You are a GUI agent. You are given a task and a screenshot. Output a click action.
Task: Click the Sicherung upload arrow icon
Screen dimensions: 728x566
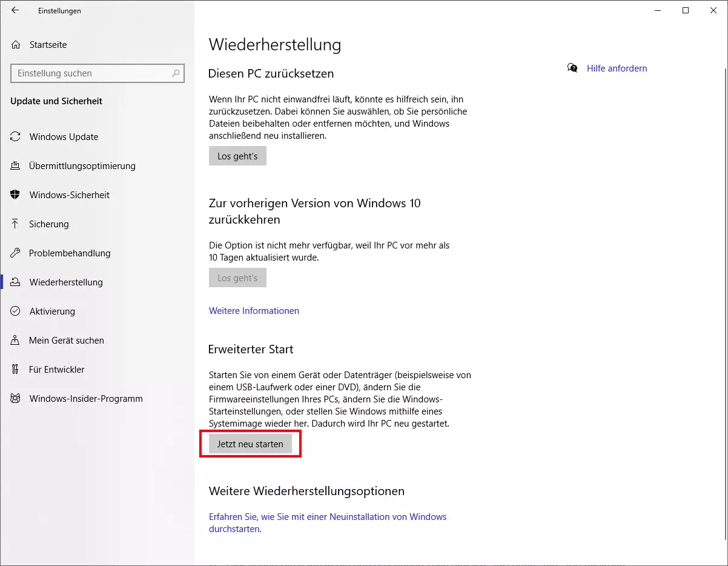(x=16, y=224)
